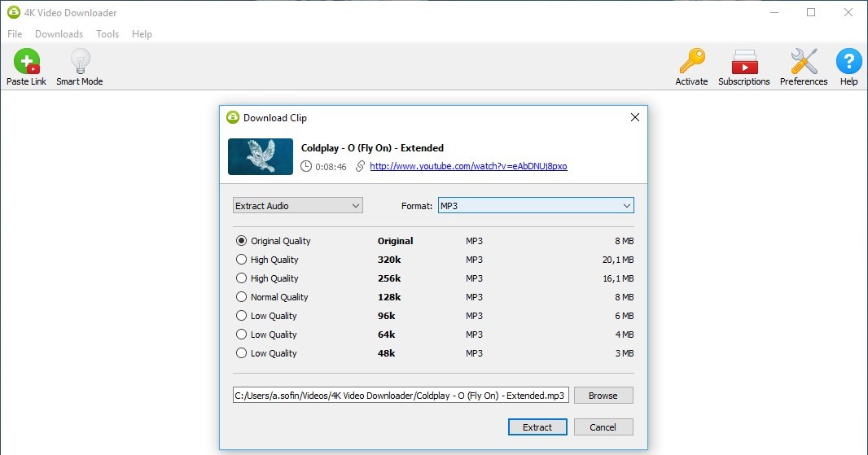Screen dimensions: 868x455
Task: Click the 20,1 MB size value
Action: click(618, 260)
